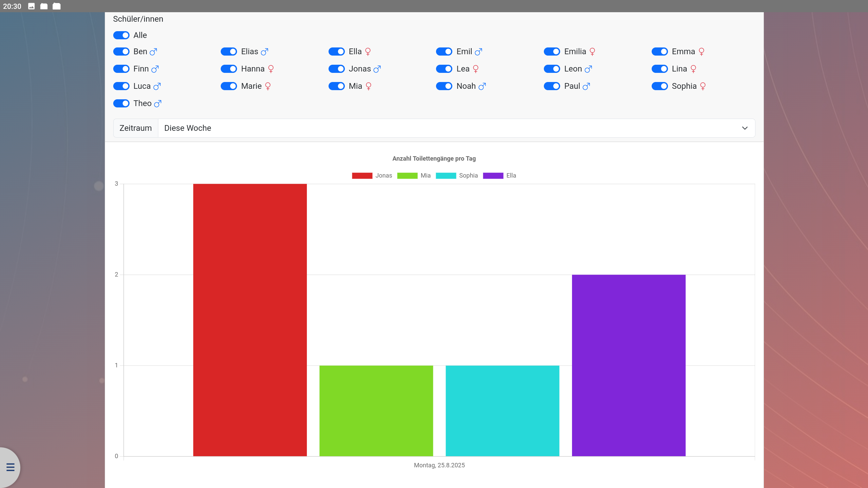Toggle off the Alle switch

(121, 35)
